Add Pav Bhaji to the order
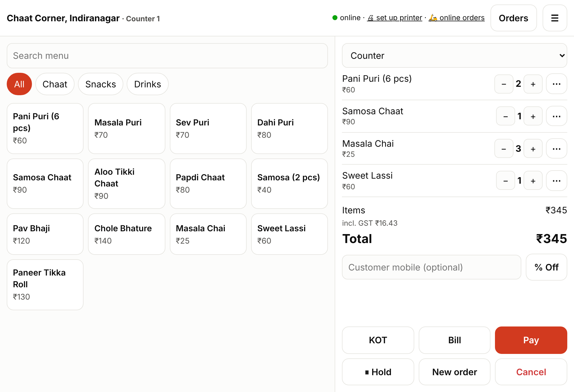The height and width of the screenshot is (392, 574). 45,234
